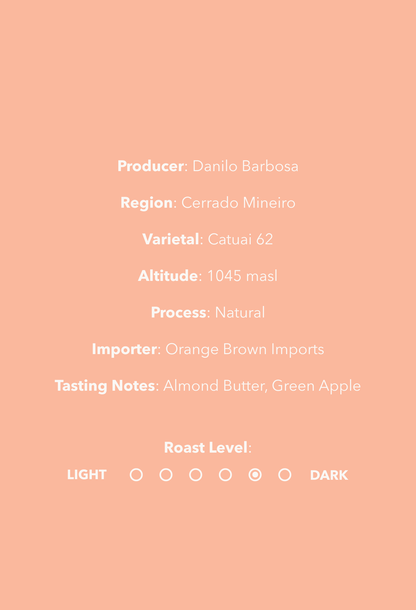
Task: Select the darkest roast circle beside DARK
Action: click(284, 475)
